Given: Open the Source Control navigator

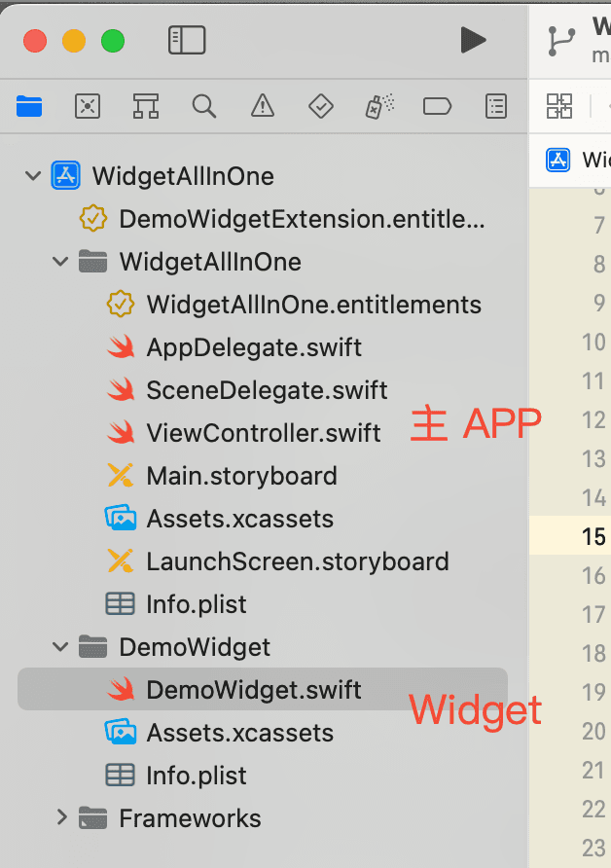Looking at the screenshot, I should click(x=88, y=106).
